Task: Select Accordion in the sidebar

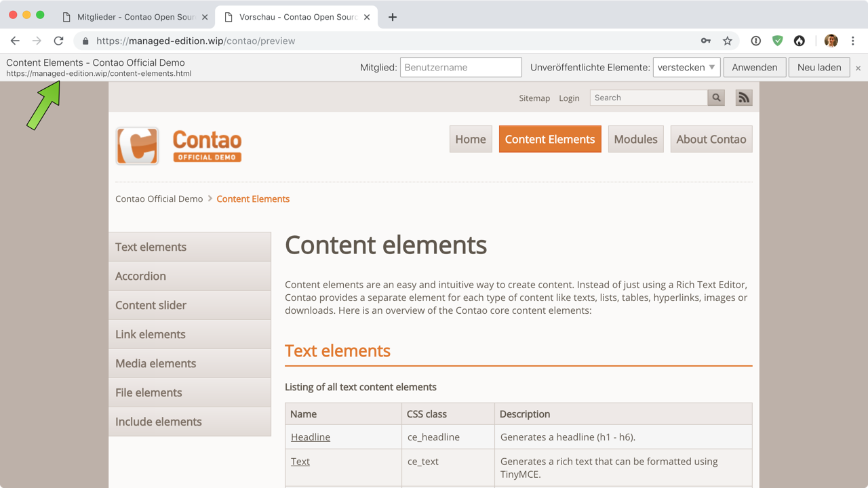Action: click(x=141, y=276)
